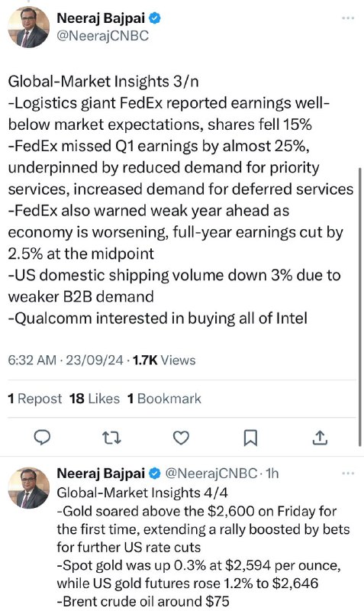Open the Neeraj Bajpai name at top

(101, 18)
